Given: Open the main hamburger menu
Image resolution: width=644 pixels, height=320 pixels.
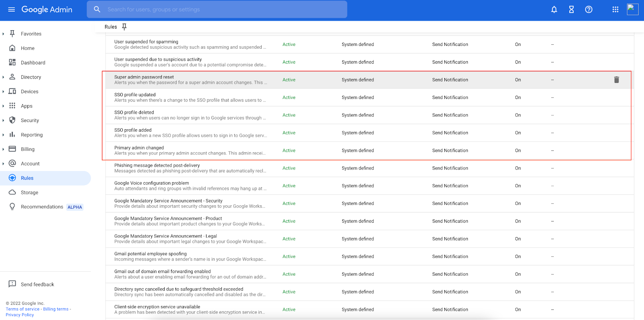Looking at the screenshot, I should [11, 9].
